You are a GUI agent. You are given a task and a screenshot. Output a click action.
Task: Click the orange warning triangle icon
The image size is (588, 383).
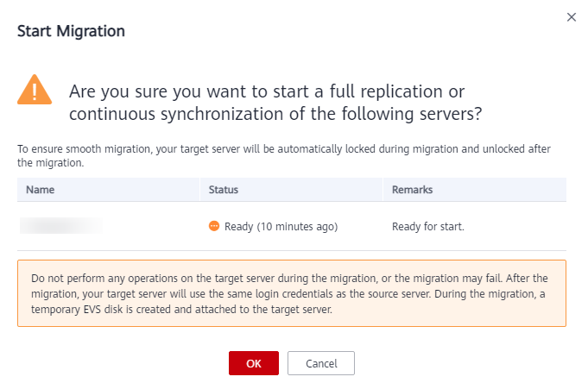point(35,90)
